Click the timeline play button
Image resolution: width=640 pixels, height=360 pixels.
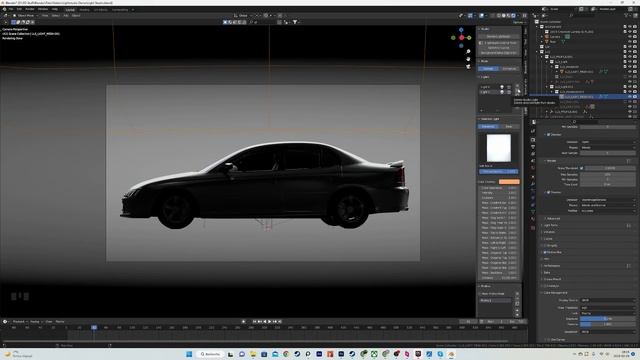tap(269, 322)
